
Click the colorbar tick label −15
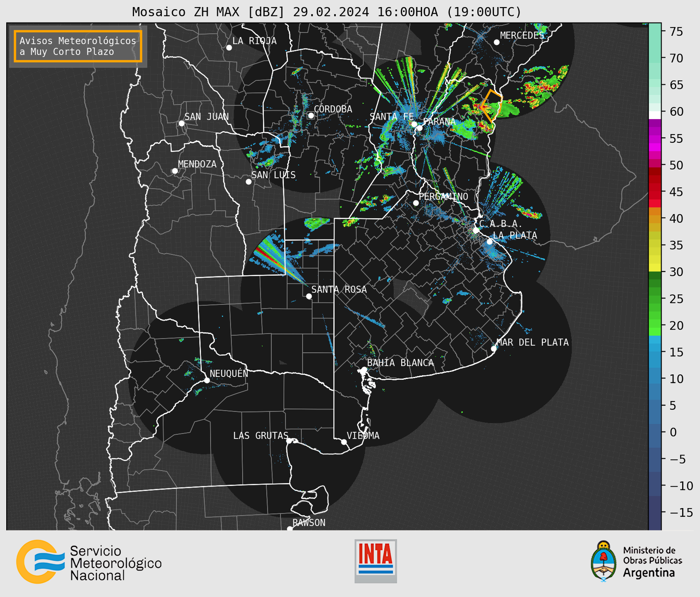point(680,512)
